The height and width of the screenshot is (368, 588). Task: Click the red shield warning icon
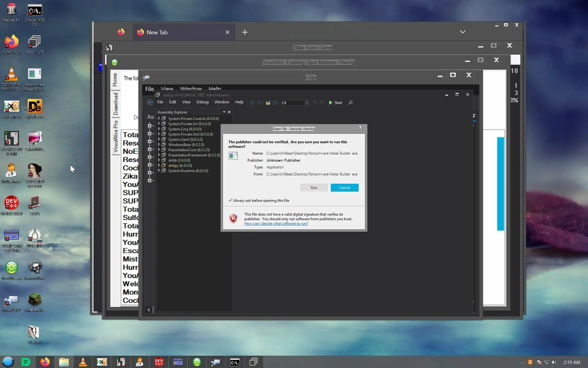pyautogui.click(x=233, y=219)
